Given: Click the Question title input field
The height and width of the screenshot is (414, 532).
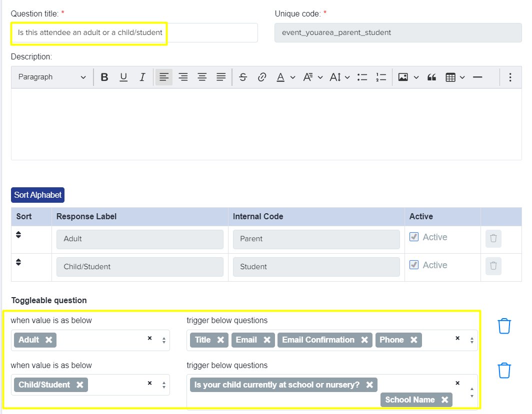Looking at the screenshot, I should pyautogui.click(x=134, y=32).
